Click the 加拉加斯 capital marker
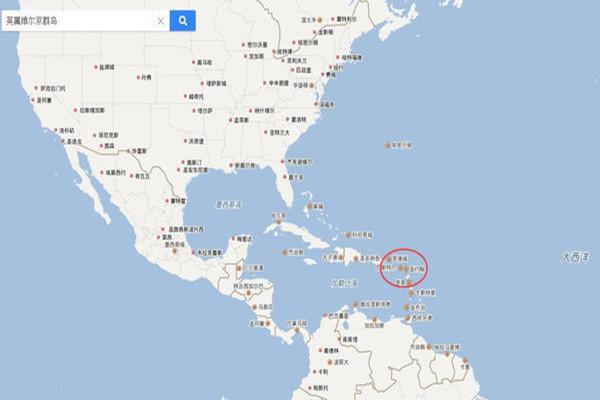Viewport: 600px width, 400px height. 375,319
